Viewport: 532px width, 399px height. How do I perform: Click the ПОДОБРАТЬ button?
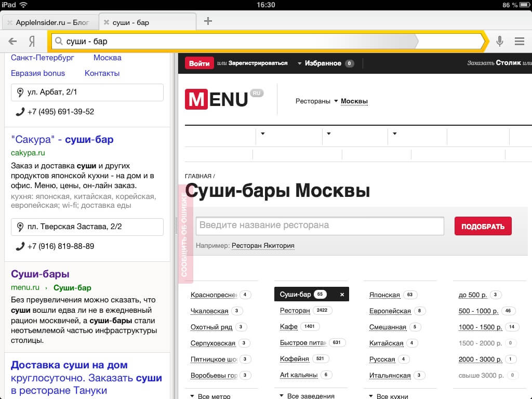pos(483,227)
